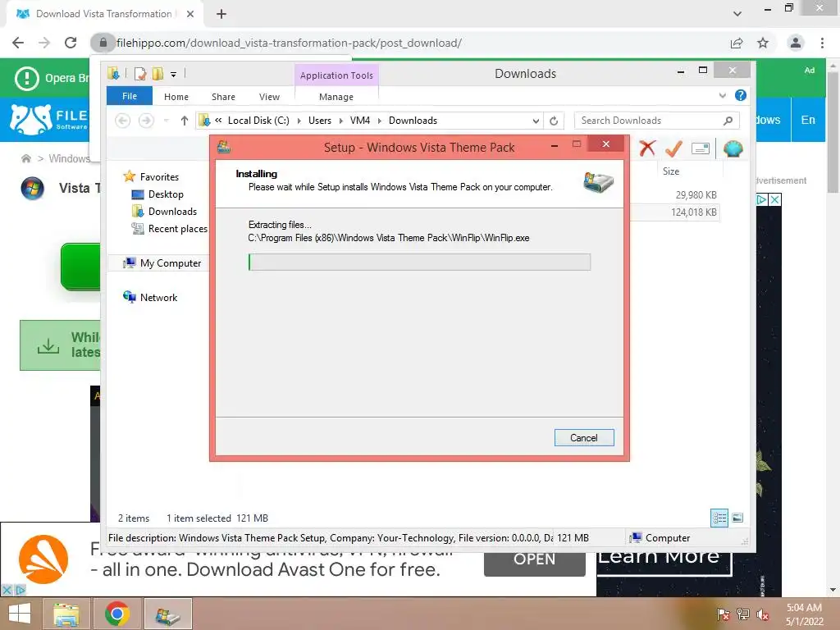840x630 pixels.
Task: Open Windows Start button
Action: click(20, 614)
